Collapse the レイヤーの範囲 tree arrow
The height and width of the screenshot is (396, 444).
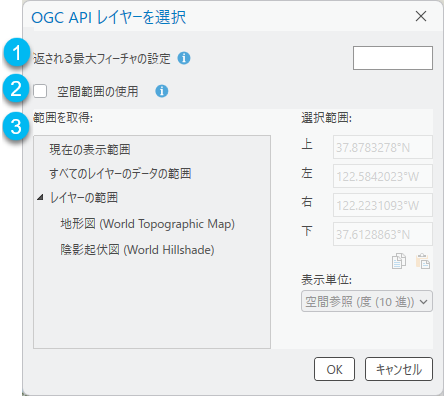click(x=40, y=198)
